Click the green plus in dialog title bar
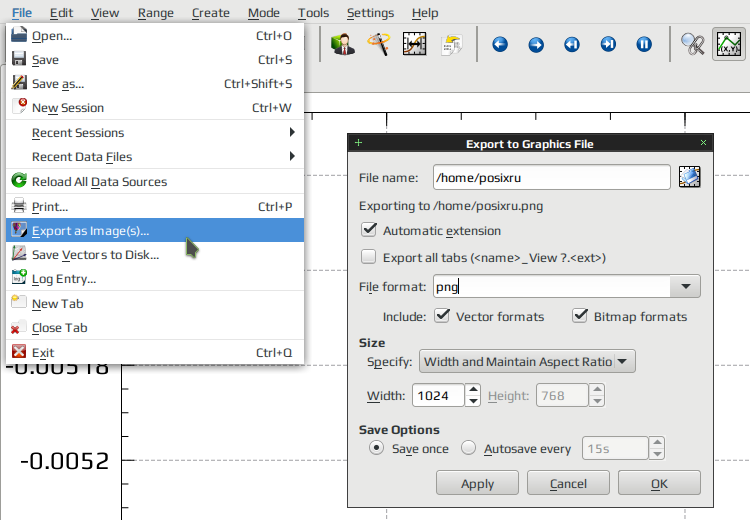Viewport: 750px width, 520px height. click(358, 143)
